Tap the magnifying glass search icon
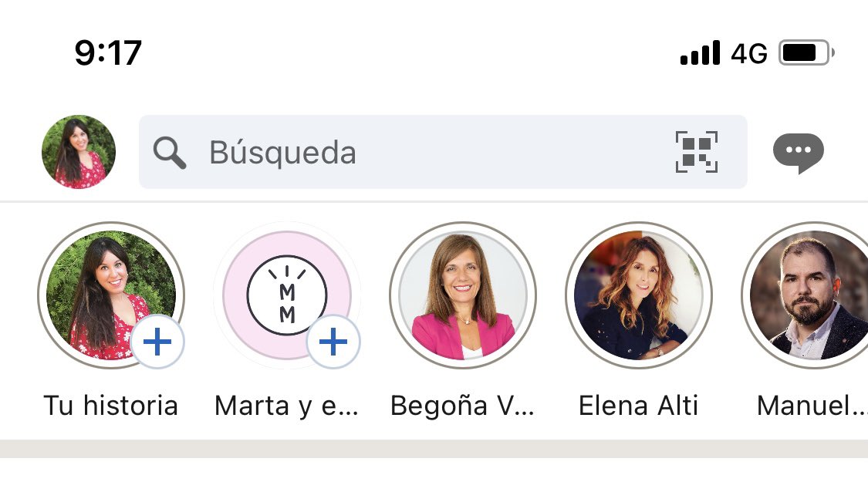The width and height of the screenshot is (868, 482). tap(170, 153)
